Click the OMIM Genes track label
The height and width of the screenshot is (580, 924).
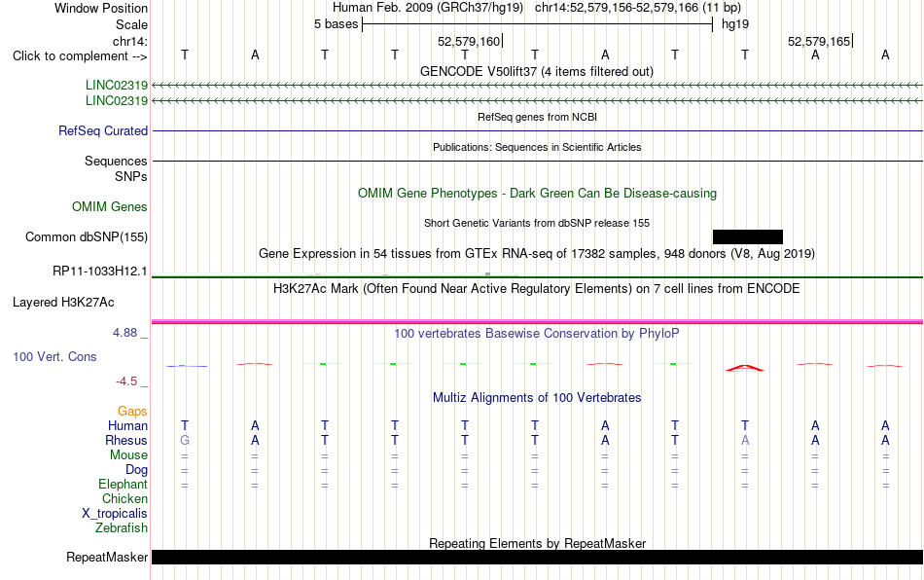pos(110,207)
